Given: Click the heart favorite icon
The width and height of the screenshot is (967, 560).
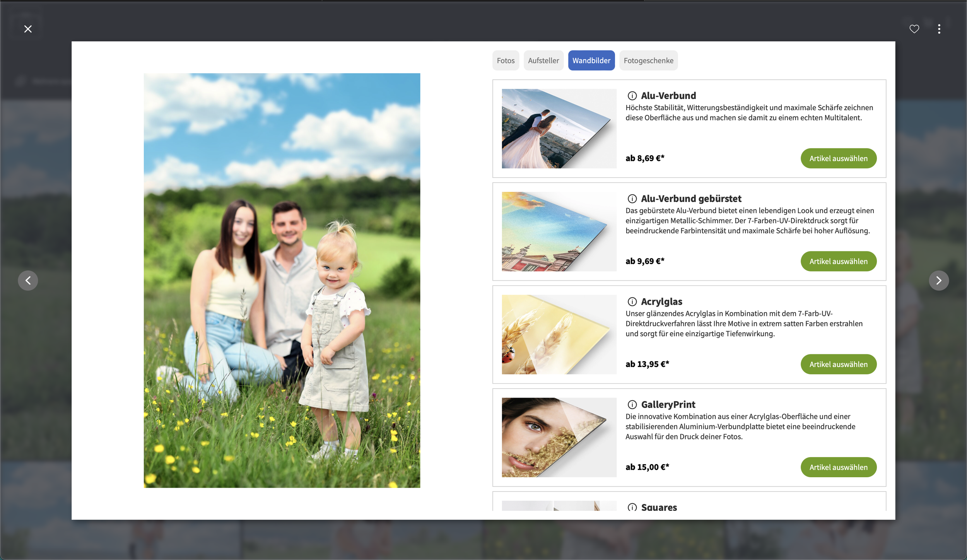Looking at the screenshot, I should tap(914, 29).
